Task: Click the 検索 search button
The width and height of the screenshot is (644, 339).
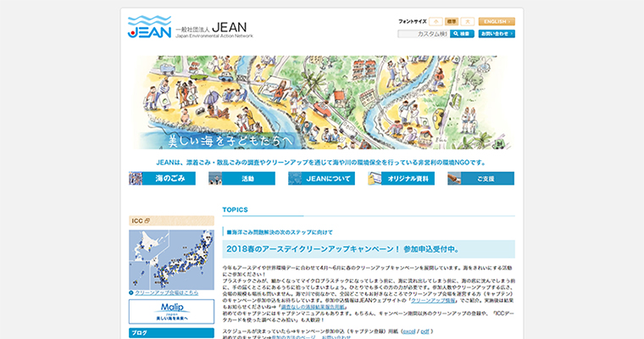Action: [462, 34]
